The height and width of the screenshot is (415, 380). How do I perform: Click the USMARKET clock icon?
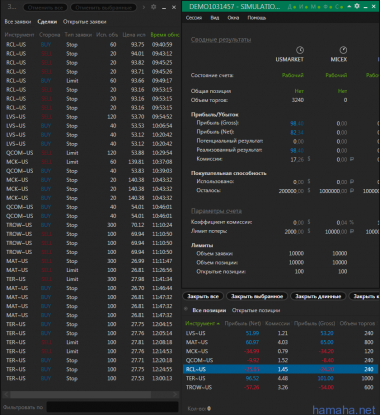pyautogui.click(x=300, y=50)
